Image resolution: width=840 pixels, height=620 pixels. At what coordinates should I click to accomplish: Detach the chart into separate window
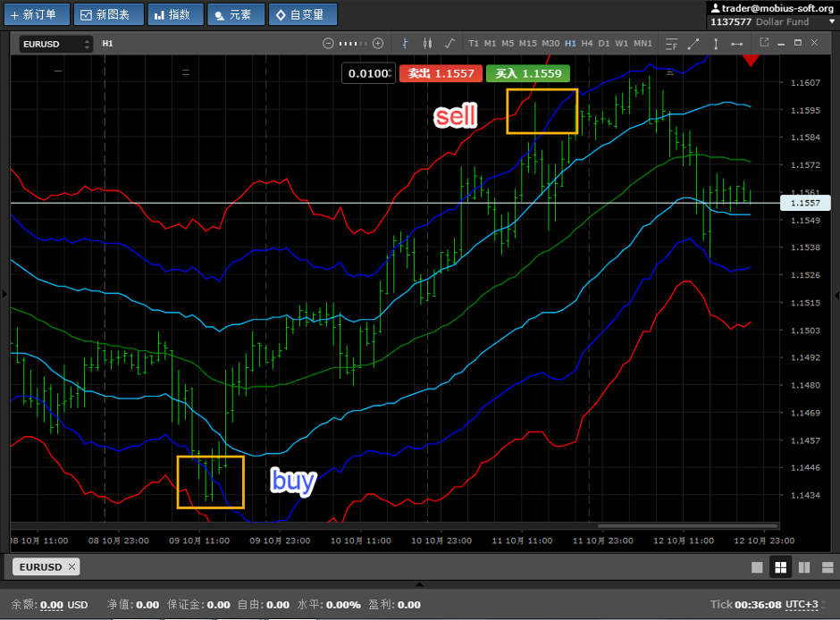[x=764, y=42]
